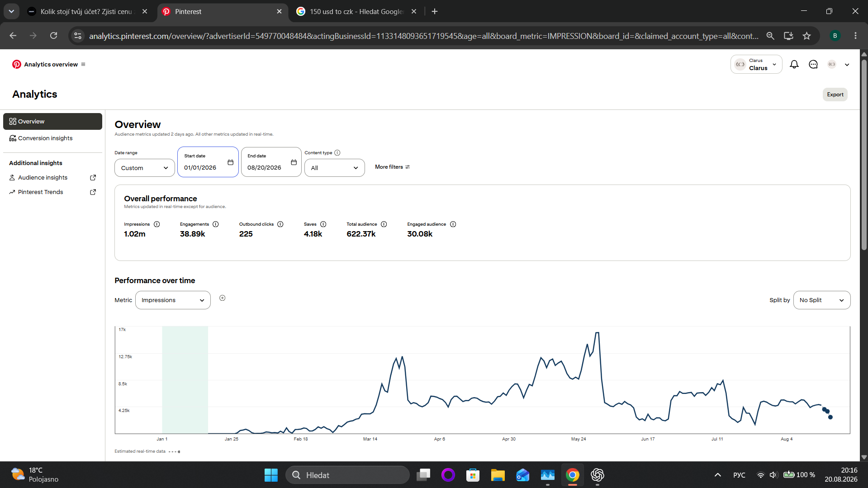Click the Pinterest logo icon in header

[x=17, y=64]
